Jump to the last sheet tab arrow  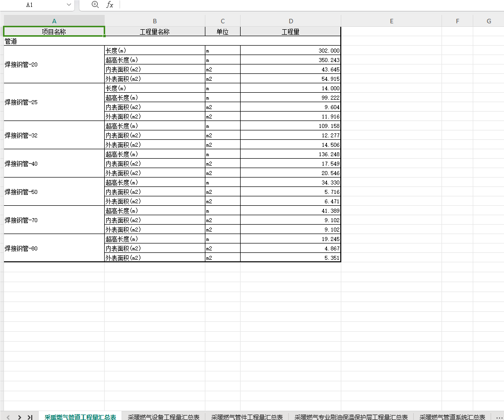[30, 417]
